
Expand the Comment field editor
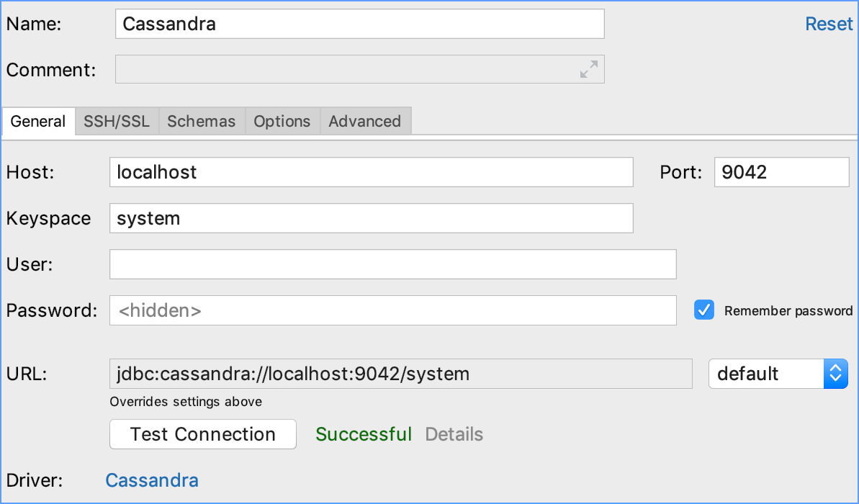[589, 70]
